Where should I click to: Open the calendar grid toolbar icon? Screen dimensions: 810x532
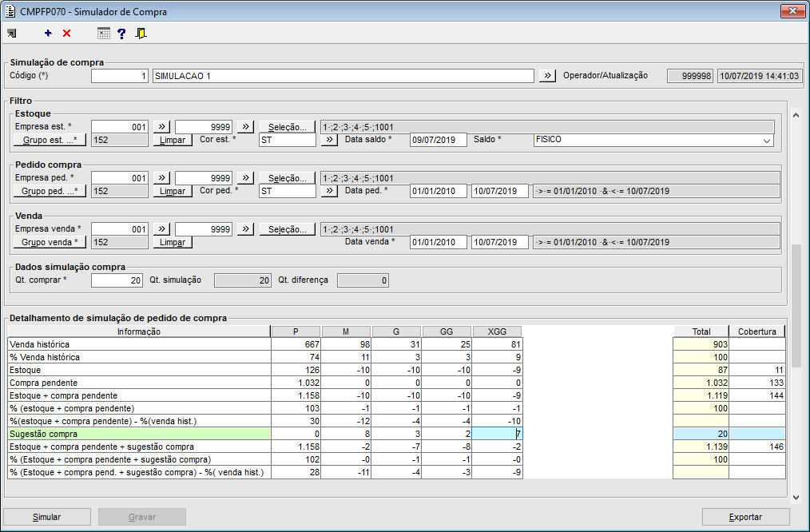(x=104, y=34)
